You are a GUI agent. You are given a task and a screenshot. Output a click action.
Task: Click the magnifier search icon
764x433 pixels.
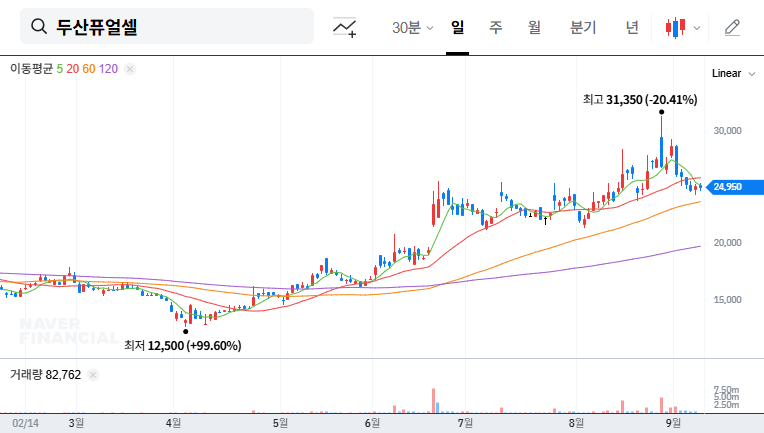point(38,26)
